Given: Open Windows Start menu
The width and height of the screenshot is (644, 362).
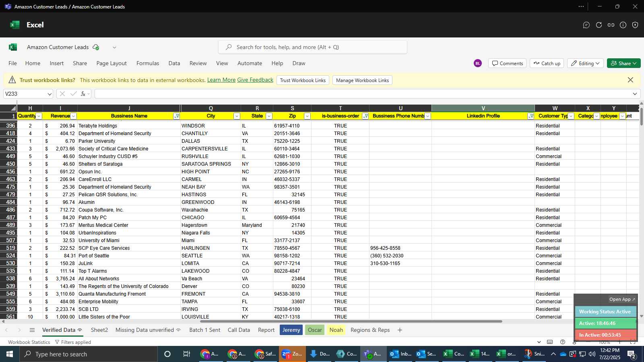Looking at the screenshot, I should tap(10, 354).
